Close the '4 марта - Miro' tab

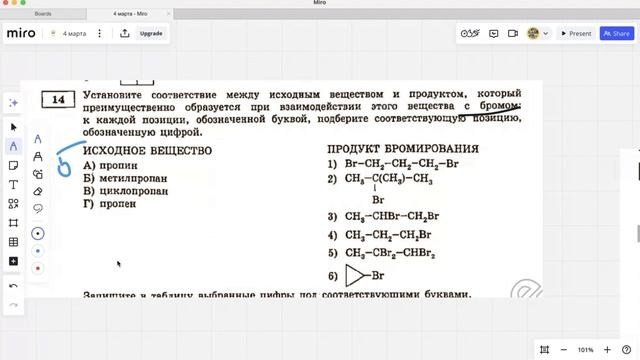[168, 14]
